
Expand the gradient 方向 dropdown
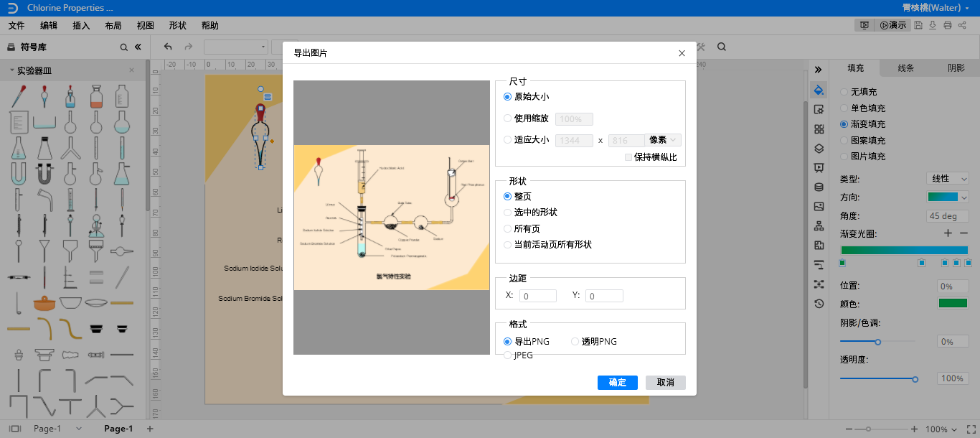pyautogui.click(x=948, y=197)
